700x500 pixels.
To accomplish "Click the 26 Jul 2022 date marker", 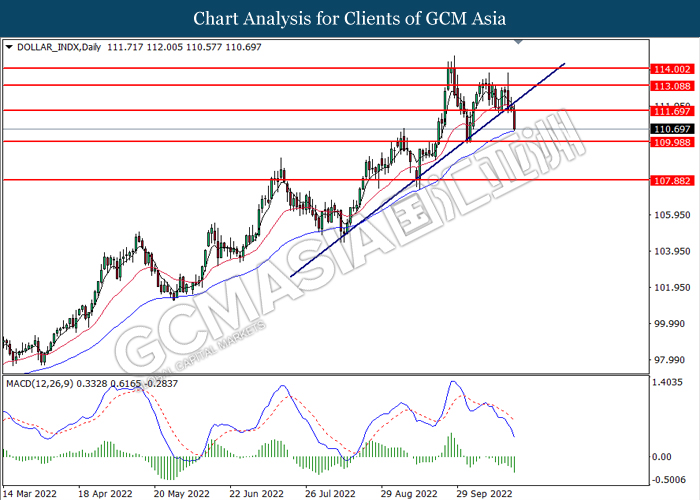I will coord(330,494).
